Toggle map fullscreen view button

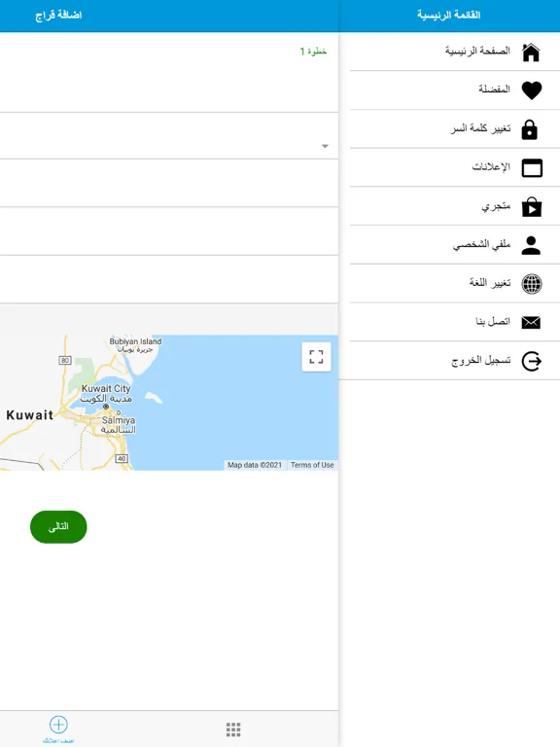[x=316, y=357]
